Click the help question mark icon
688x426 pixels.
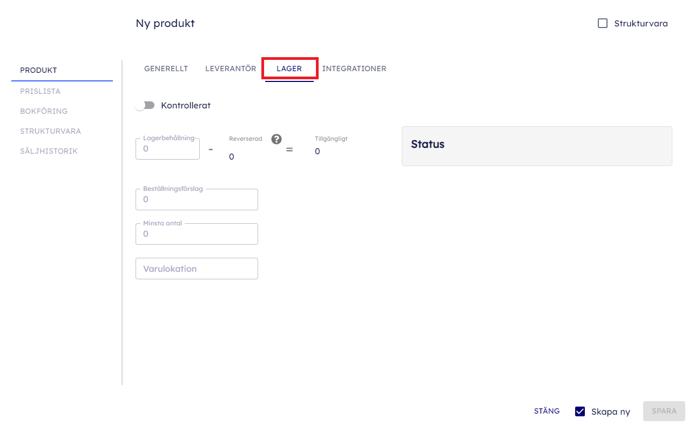pyautogui.click(x=276, y=139)
